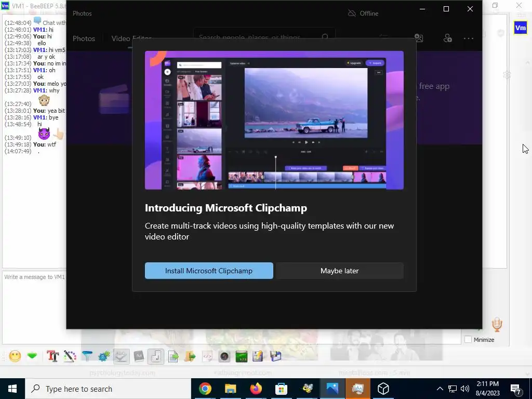Click the blue Vm avatar in BeeBEEP sidebar
The image size is (532, 399).
[x=521, y=28]
